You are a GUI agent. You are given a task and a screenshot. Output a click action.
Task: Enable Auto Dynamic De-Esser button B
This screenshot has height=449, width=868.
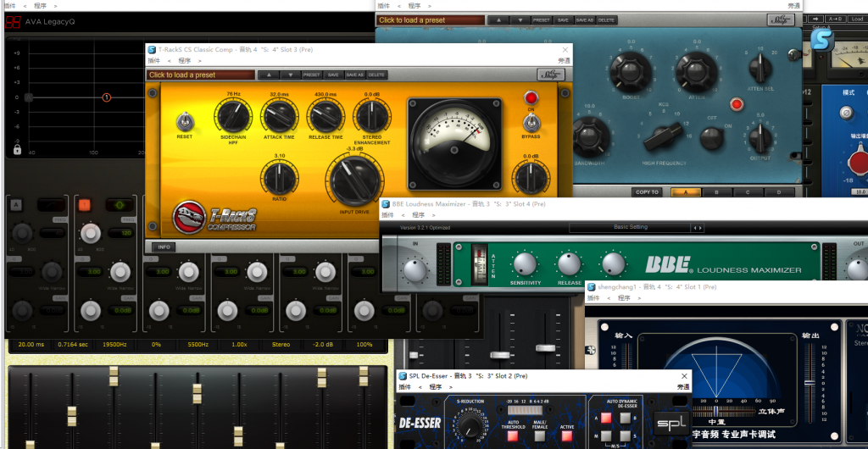pos(625,418)
